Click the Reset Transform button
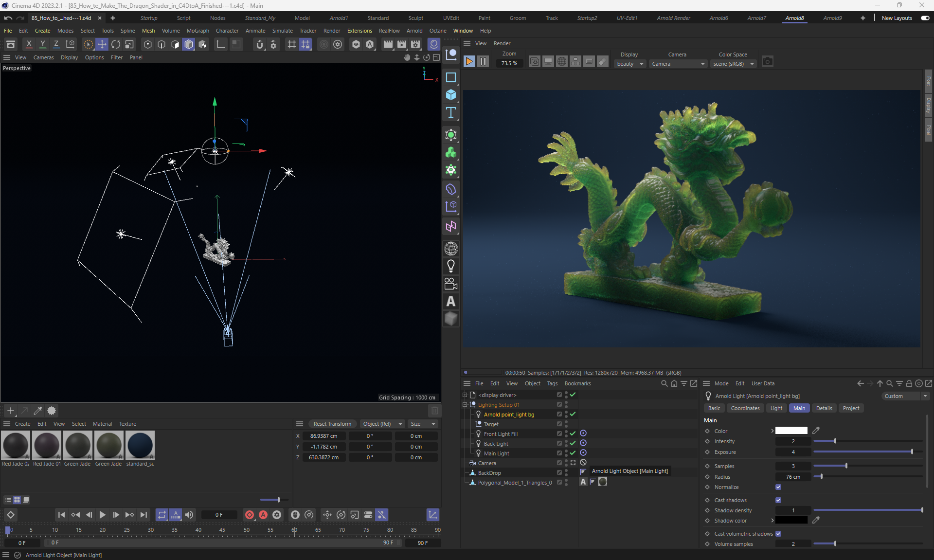 click(332, 424)
